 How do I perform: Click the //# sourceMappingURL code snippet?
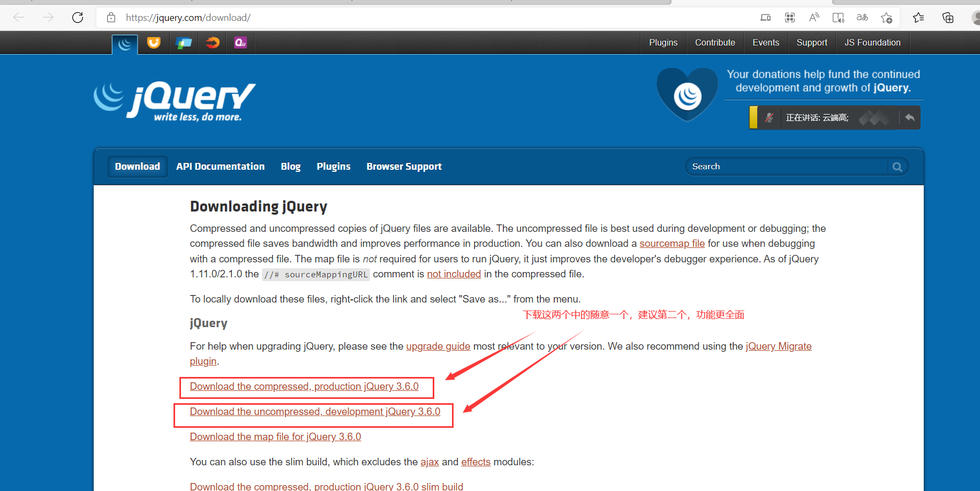click(x=316, y=275)
